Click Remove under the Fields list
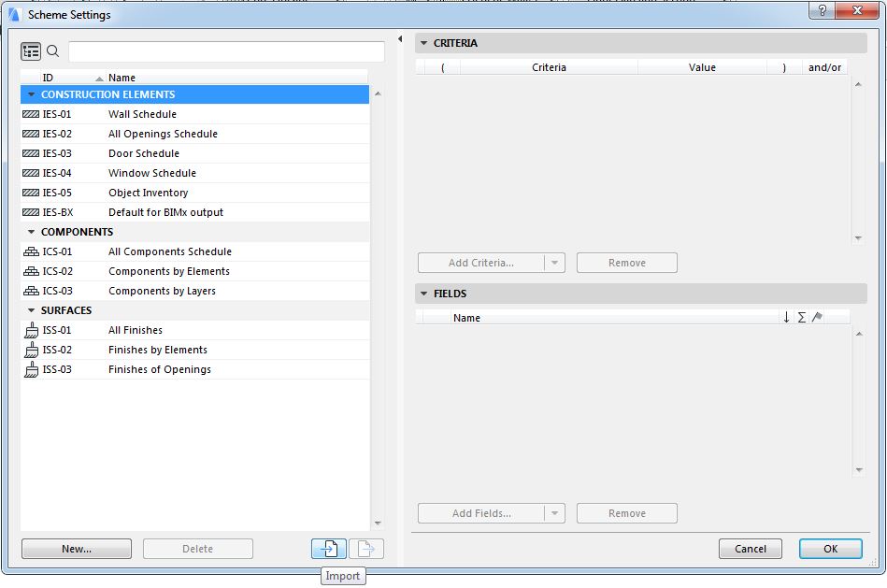This screenshot has width=887, height=588. click(627, 513)
